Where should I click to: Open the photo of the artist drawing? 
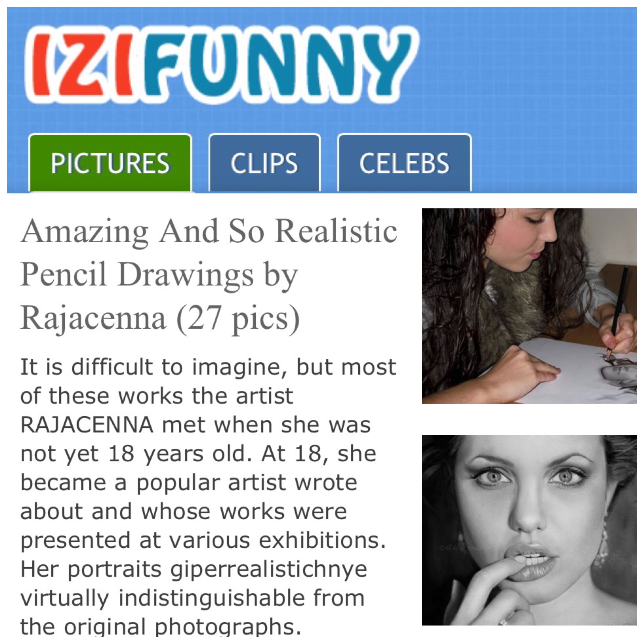pos(529,306)
